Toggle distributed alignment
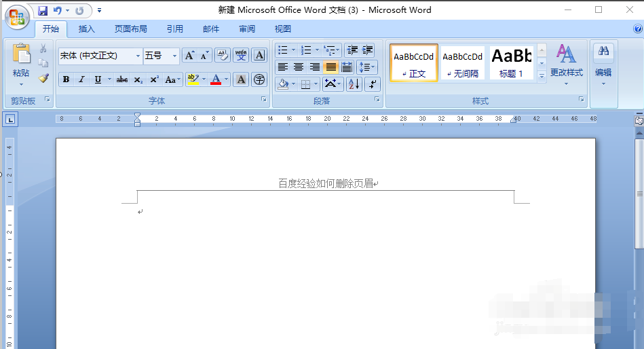Image resolution: width=644 pixels, height=349 pixels. click(347, 67)
